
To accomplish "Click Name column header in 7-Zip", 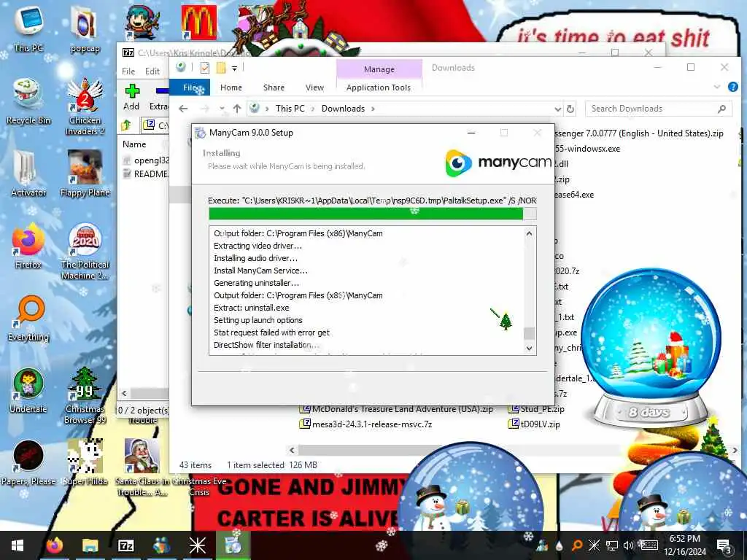I will 134,144.
